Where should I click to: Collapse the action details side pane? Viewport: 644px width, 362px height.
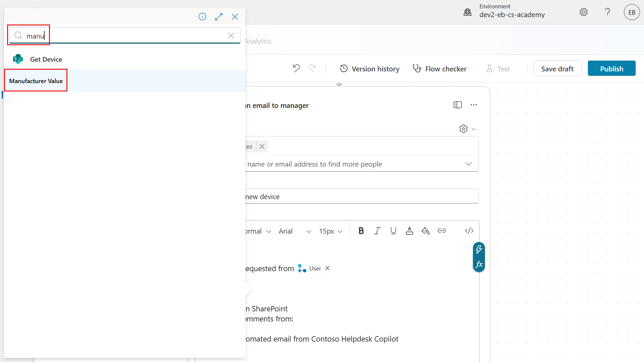tap(458, 105)
